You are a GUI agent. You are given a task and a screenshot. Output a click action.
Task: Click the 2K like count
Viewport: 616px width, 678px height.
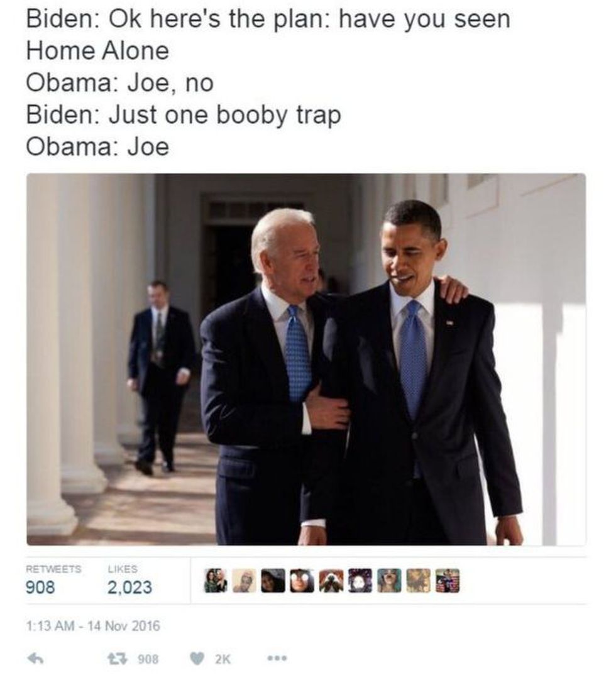pos(223,659)
